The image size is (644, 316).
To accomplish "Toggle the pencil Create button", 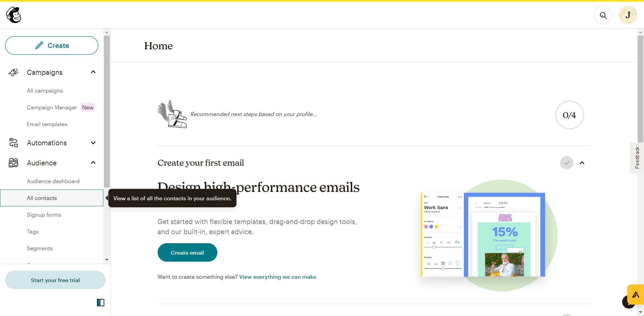I will (x=51, y=45).
